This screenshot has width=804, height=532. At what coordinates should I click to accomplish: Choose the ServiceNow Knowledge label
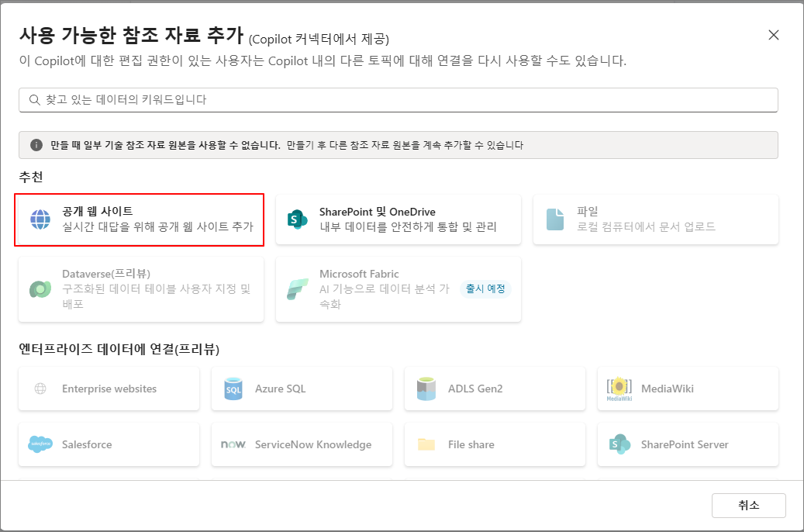pos(313,444)
